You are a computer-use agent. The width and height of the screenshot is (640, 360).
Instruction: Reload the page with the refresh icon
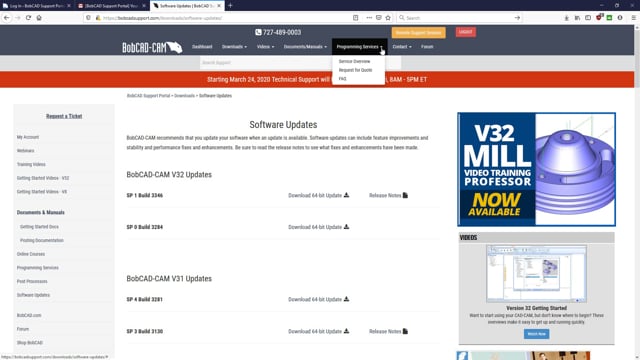pos(28,18)
